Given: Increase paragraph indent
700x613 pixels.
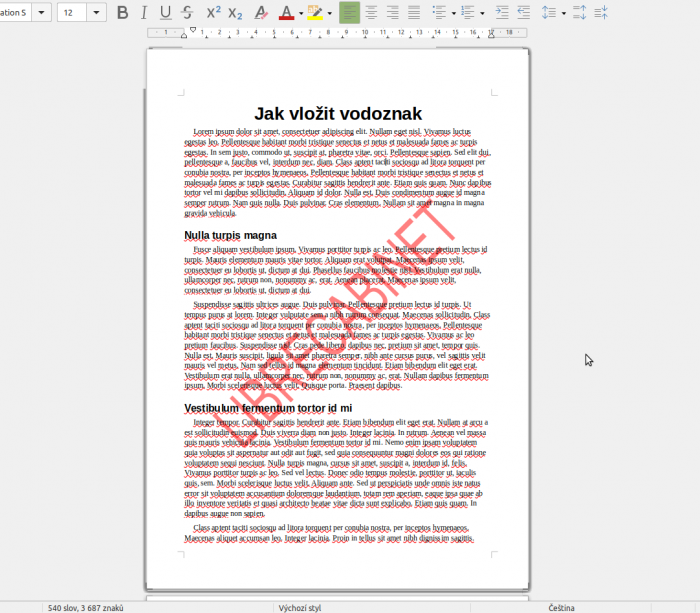Looking at the screenshot, I should pyautogui.click(x=502, y=13).
